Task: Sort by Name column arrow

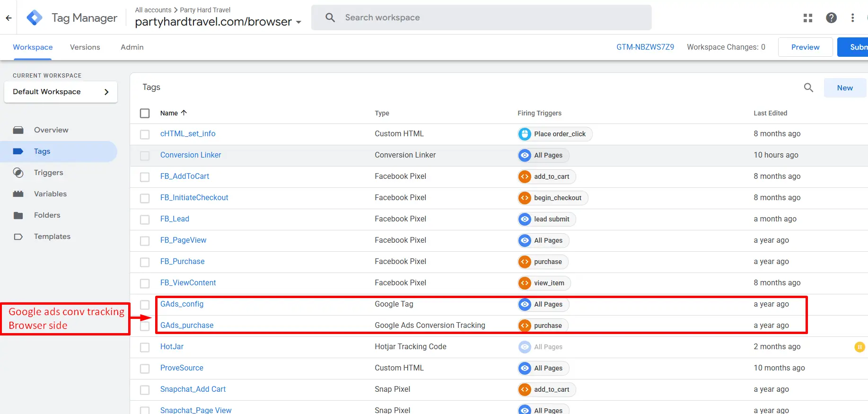Action: [184, 113]
